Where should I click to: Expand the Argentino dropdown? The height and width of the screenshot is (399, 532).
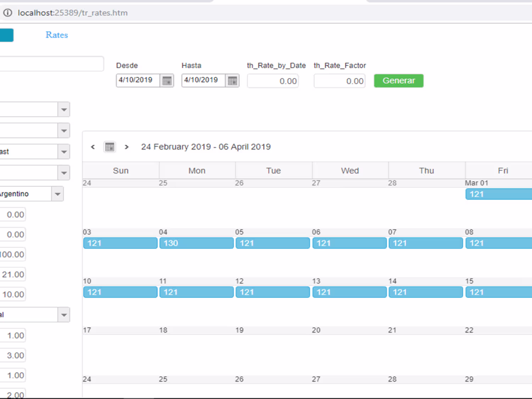point(57,194)
